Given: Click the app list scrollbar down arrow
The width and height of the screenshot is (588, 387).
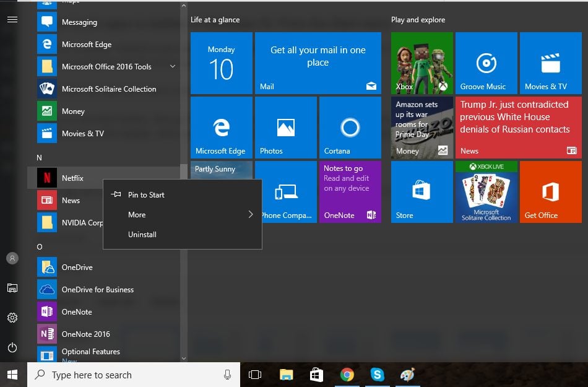Looking at the screenshot, I should click(x=184, y=358).
